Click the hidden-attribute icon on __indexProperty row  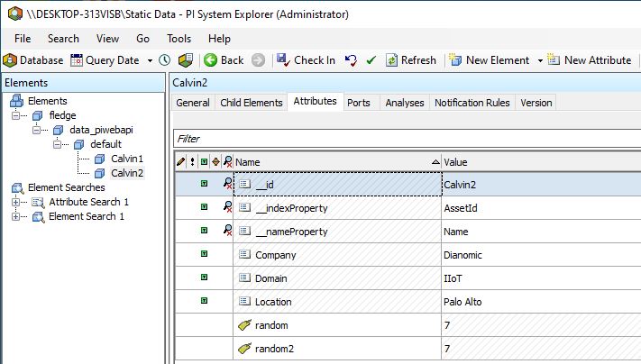[227, 208]
